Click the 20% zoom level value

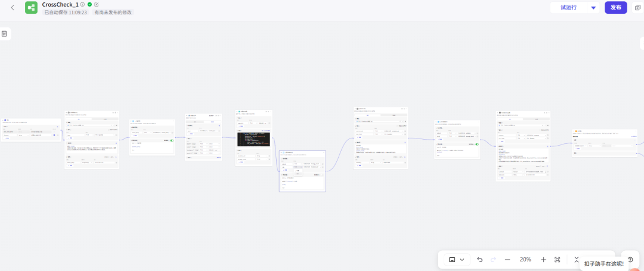click(x=525, y=260)
